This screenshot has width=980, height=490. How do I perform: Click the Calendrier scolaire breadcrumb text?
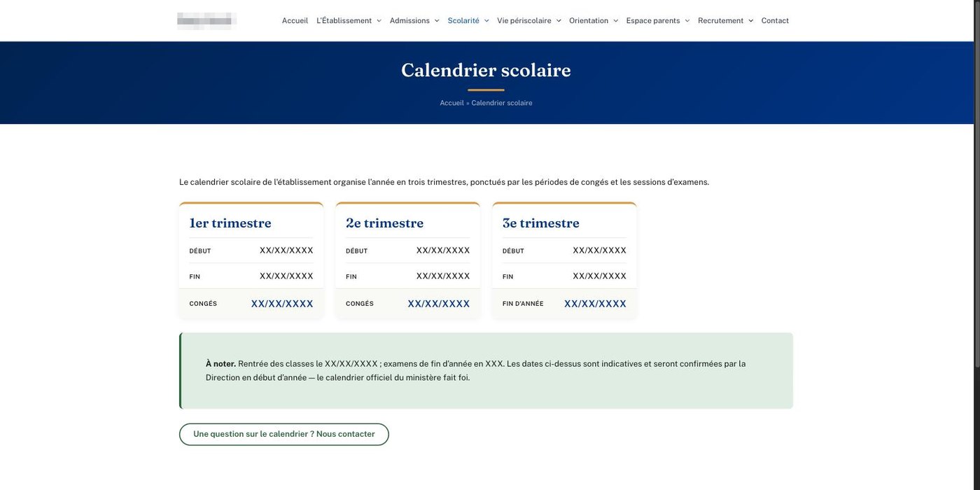pos(502,103)
